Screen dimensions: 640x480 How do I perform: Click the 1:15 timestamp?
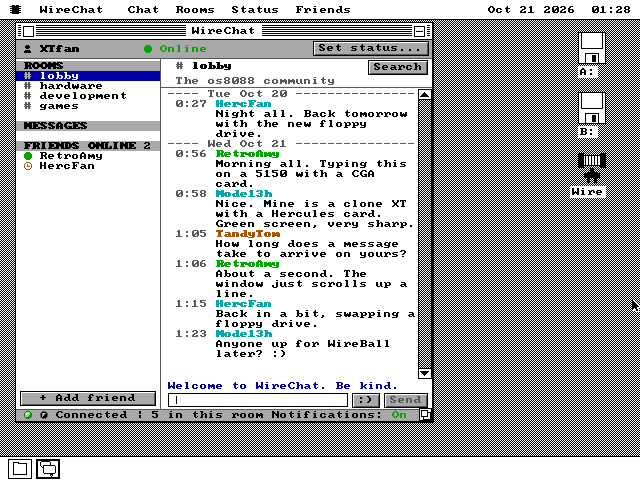[x=191, y=304]
